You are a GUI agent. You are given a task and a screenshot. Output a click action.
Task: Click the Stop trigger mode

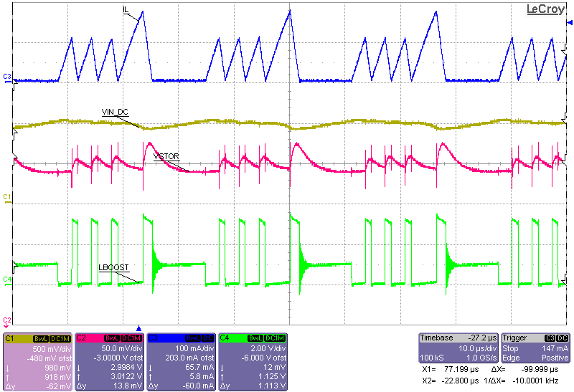[x=510, y=348]
